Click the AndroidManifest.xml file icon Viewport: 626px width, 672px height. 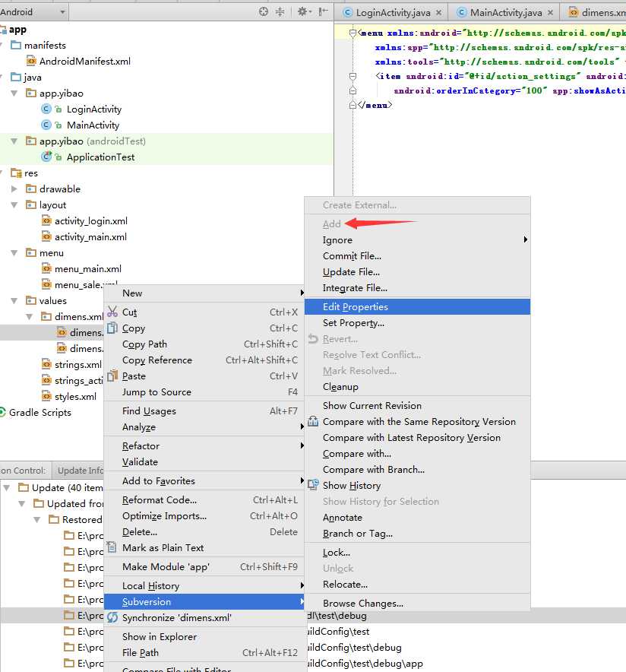tap(32, 62)
